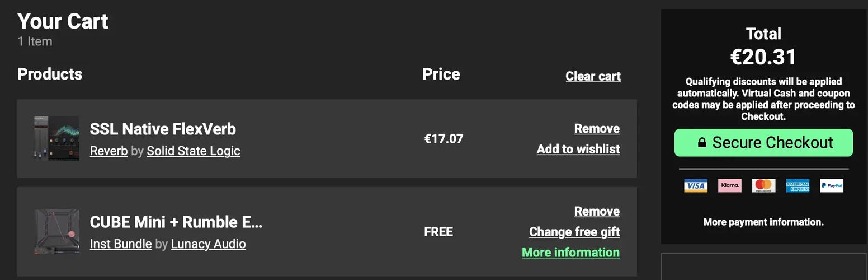
Task: Open the Reverb category link
Action: (108, 151)
